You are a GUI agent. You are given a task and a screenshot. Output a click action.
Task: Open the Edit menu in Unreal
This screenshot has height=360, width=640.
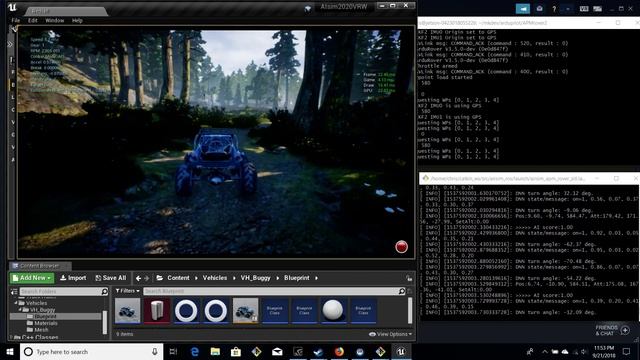click(33, 20)
